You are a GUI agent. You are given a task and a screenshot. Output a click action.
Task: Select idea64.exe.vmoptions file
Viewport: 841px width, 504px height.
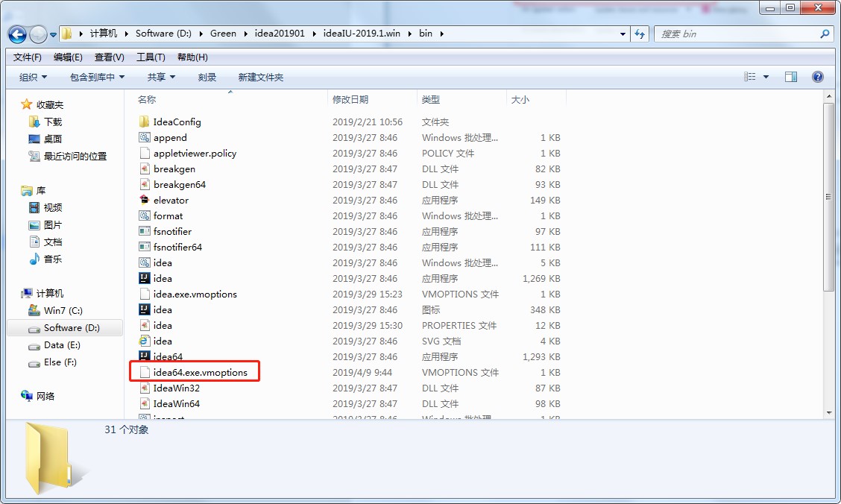(200, 372)
